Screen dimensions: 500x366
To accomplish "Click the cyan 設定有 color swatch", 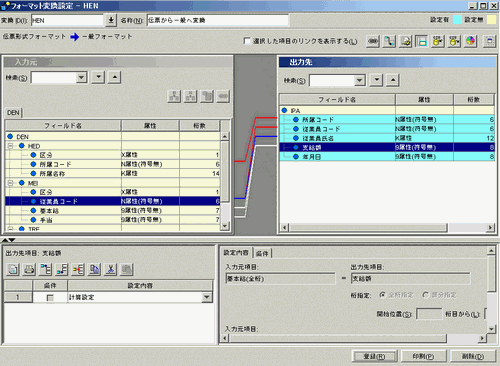I will click(457, 20).
